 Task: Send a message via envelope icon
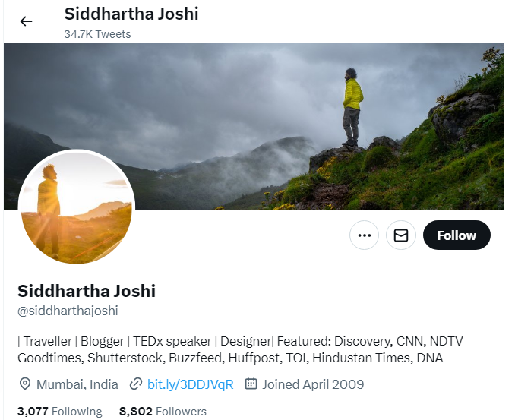401,235
